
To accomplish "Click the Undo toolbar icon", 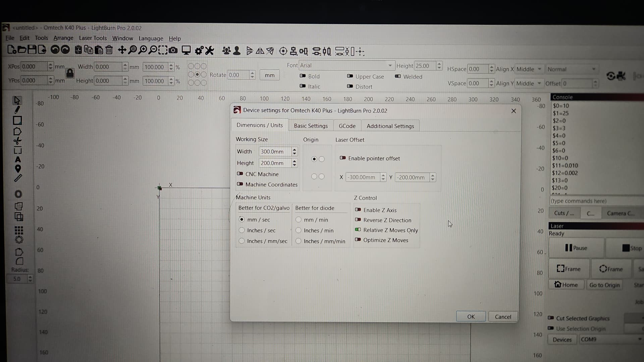I will pos(55,50).
